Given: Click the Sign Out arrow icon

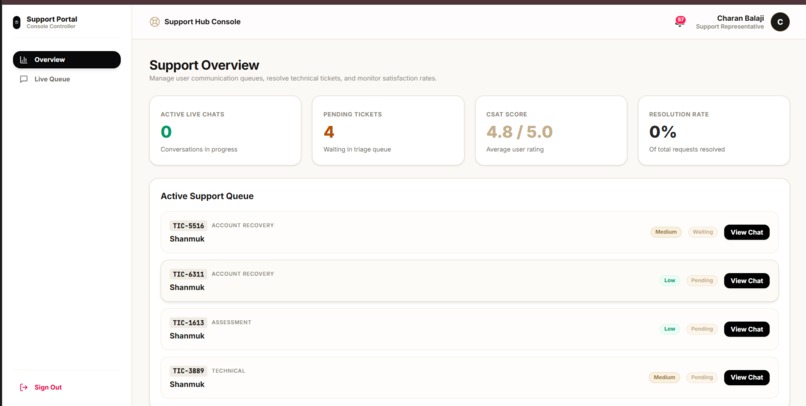Looking at the screenshot, I should point(24,387).
